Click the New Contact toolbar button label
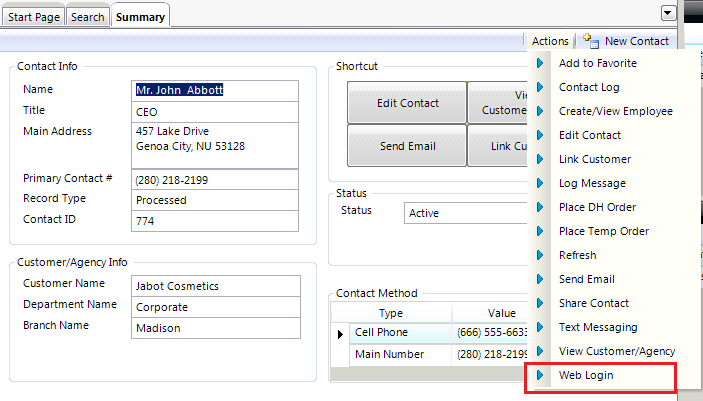703x401 pixels. tap(637, 41)
